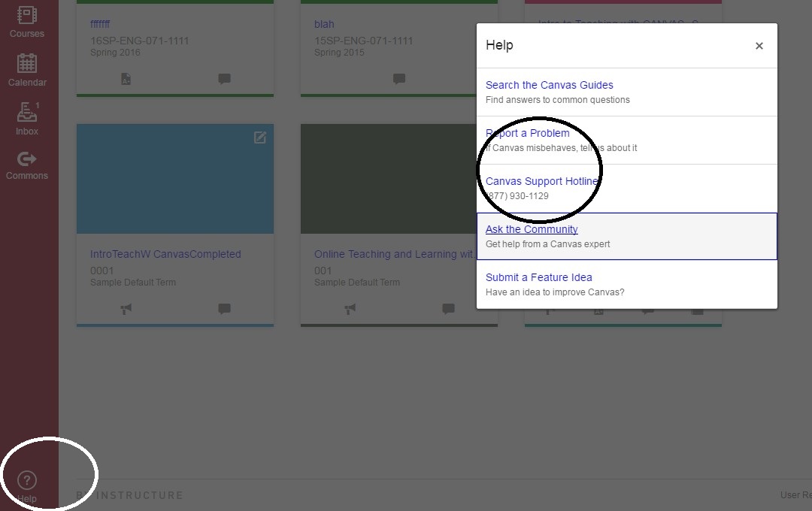This screenshot has width=812, height=511.
Task: Click Find answers to common questions text
Action: click(x=558, y=100)
